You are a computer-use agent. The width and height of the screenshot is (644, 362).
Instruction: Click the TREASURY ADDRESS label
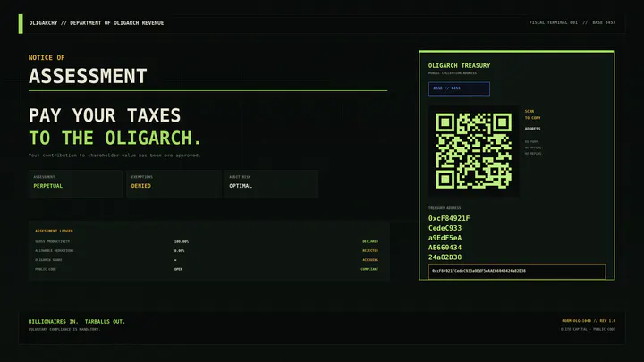445,208
